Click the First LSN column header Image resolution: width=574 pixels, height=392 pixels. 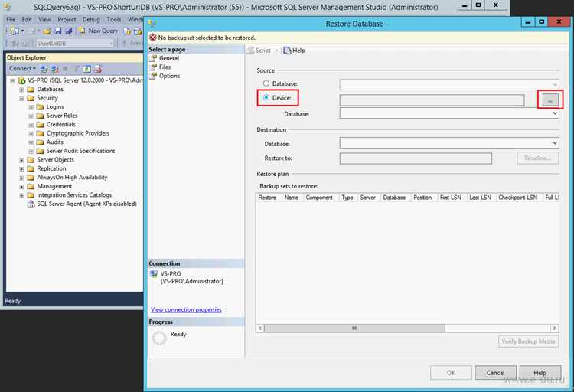pos(451,198)
